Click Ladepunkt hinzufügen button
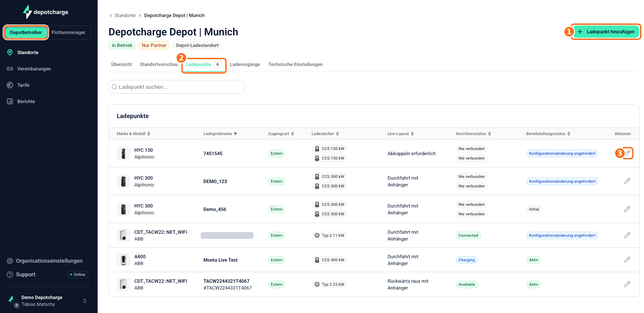The height and width of the screenshot is (313, 644). 606,32
